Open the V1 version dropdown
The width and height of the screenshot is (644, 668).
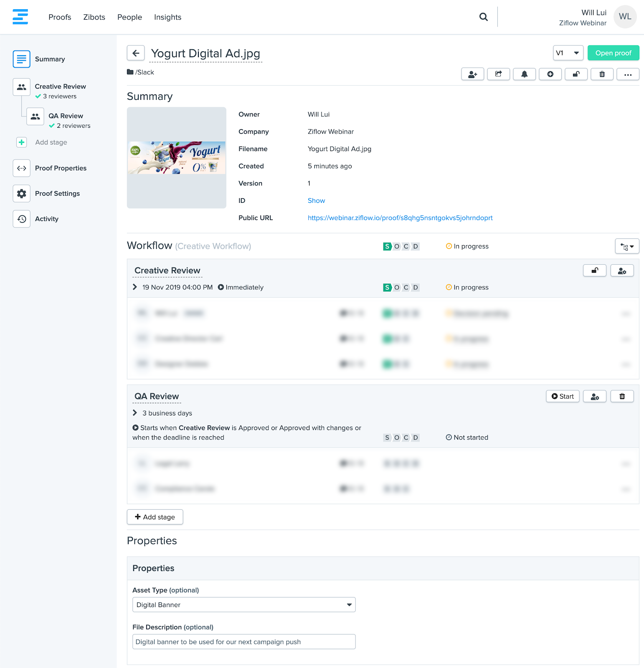coord(568,53)
